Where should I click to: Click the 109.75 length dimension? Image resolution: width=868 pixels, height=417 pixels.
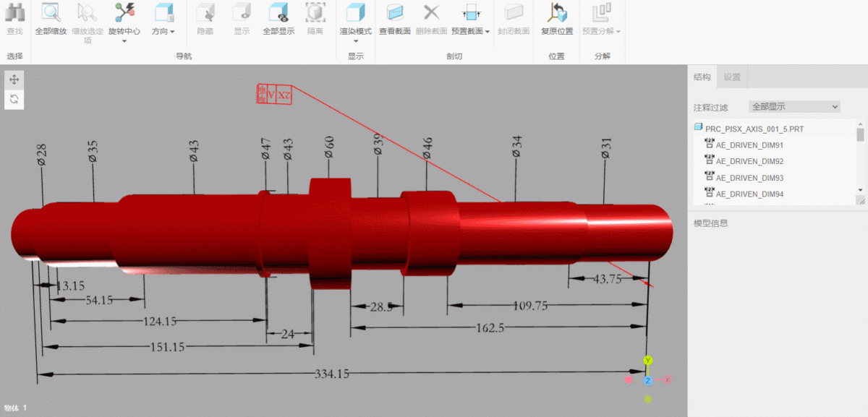pyautogui.click(x=529, y=306)
